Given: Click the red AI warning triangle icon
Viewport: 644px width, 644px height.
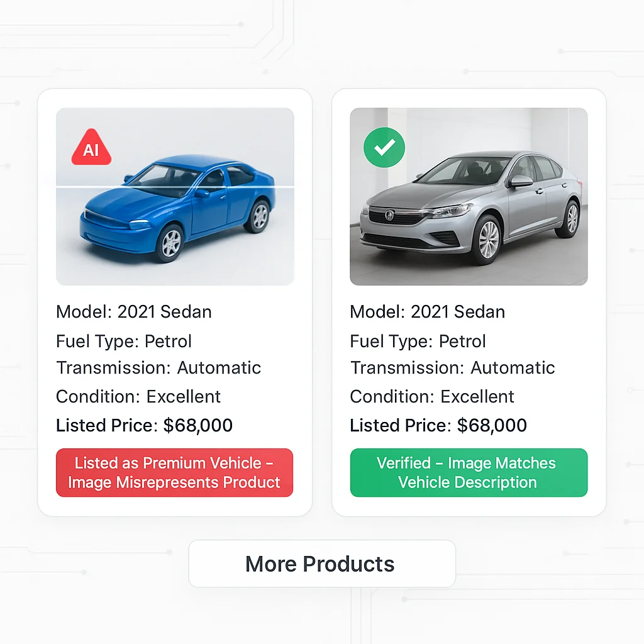Looking at the screenshot, I should [x=91, y=149].
